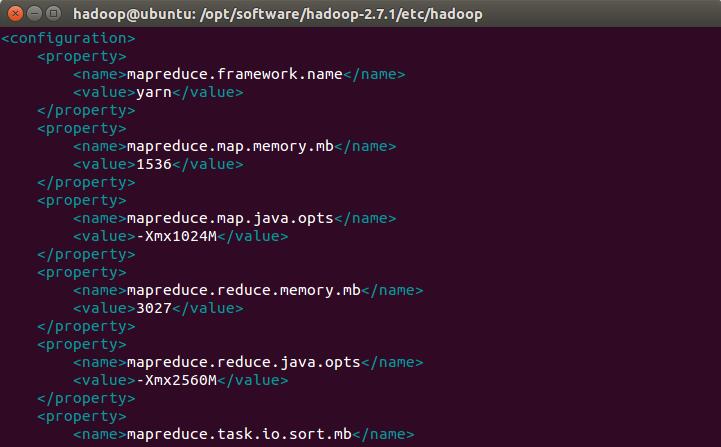Place cursor on mapreduce.map.java.opts
Image resolution: width=721 pixels, height=447 pixels.
230,218
